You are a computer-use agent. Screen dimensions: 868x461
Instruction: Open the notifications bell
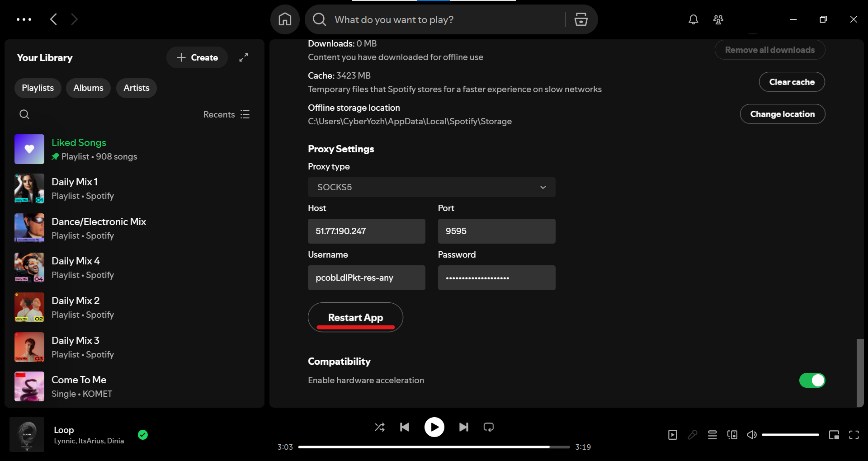693,19
